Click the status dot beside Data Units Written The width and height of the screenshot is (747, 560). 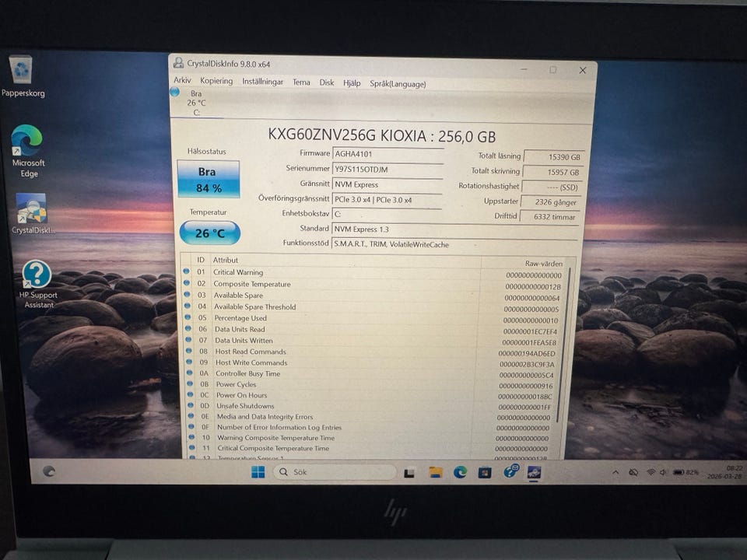[188, 340]
